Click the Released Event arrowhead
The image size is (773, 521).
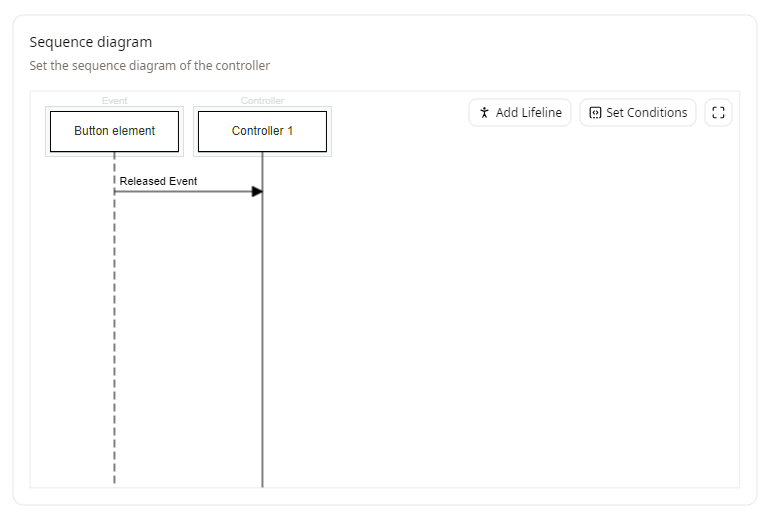click(x=257, y=191)
